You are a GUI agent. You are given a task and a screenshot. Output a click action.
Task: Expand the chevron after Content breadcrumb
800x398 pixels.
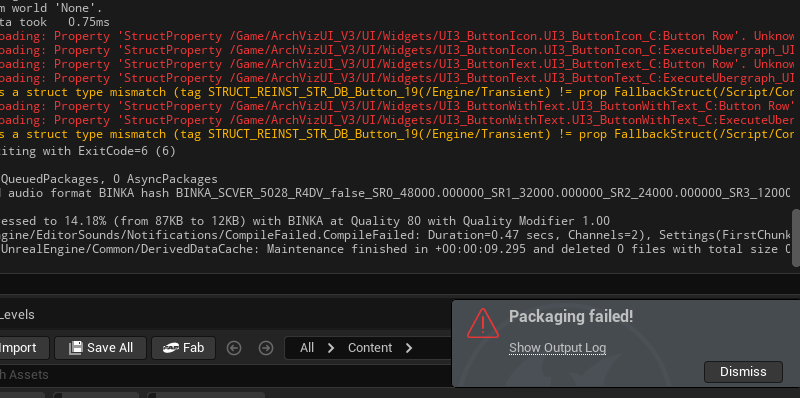click(x=409, y=348)
